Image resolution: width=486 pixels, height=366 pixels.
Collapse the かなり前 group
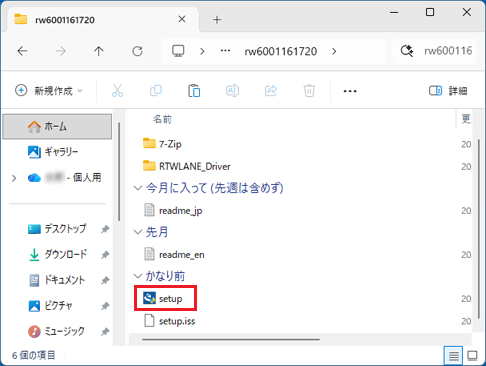click(x=137, y=276)
